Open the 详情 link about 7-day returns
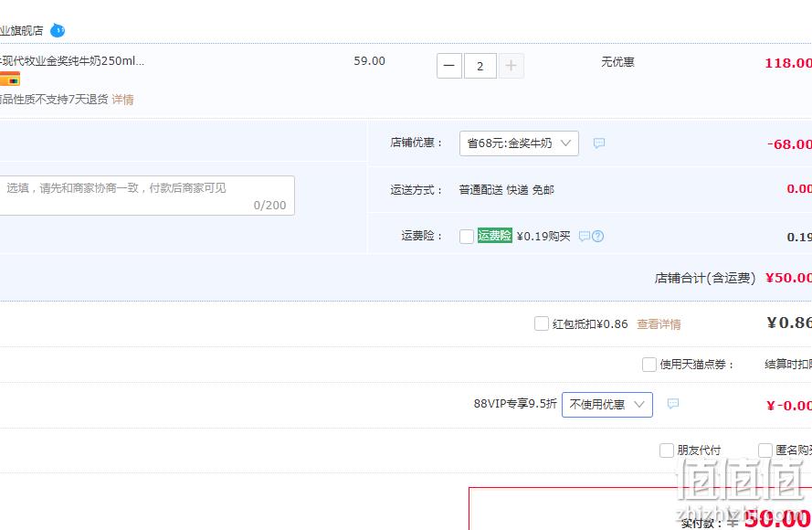 (x=122, y=100)
